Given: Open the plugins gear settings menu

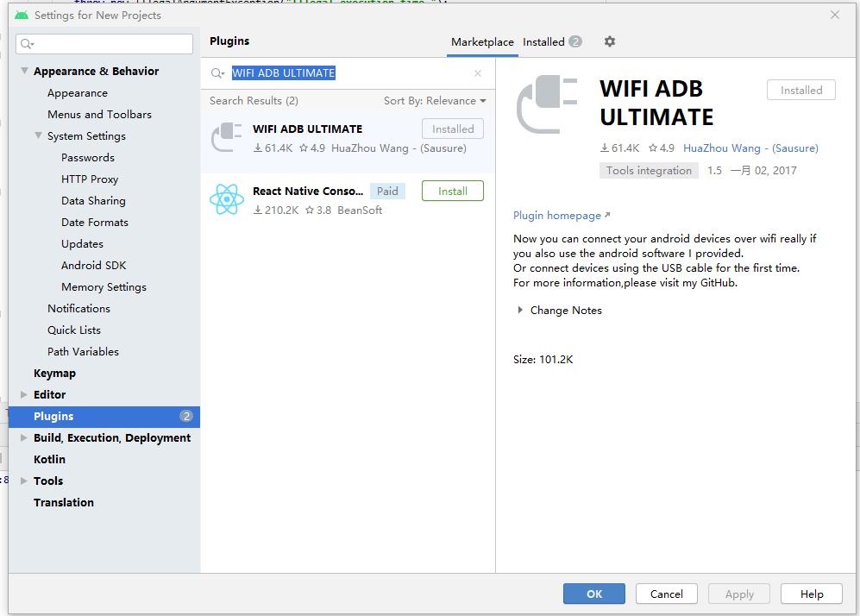Looking at the screenshot, I should click(x=611, y=41).
